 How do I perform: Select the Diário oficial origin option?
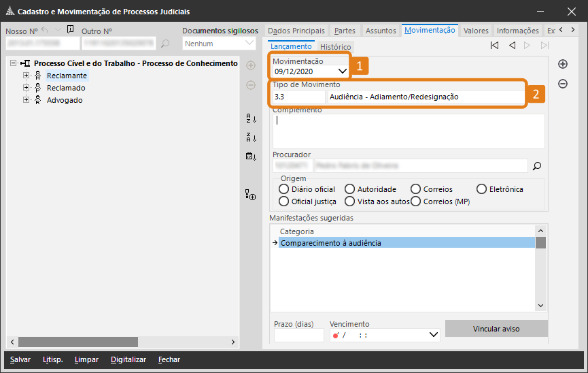coord(284,189)
